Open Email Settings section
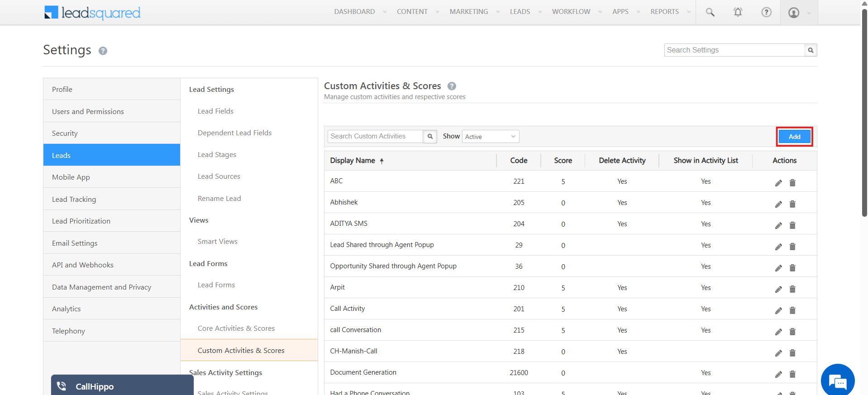 coord(112,243)
